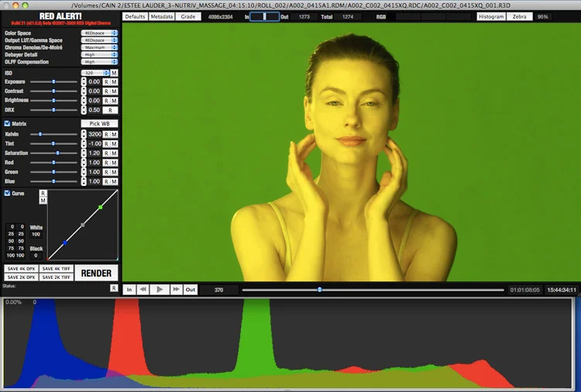Image resolution: width=581 pixels, height=392 pixels.
Task: Step backward with the rewind icon
Action: 143,290
